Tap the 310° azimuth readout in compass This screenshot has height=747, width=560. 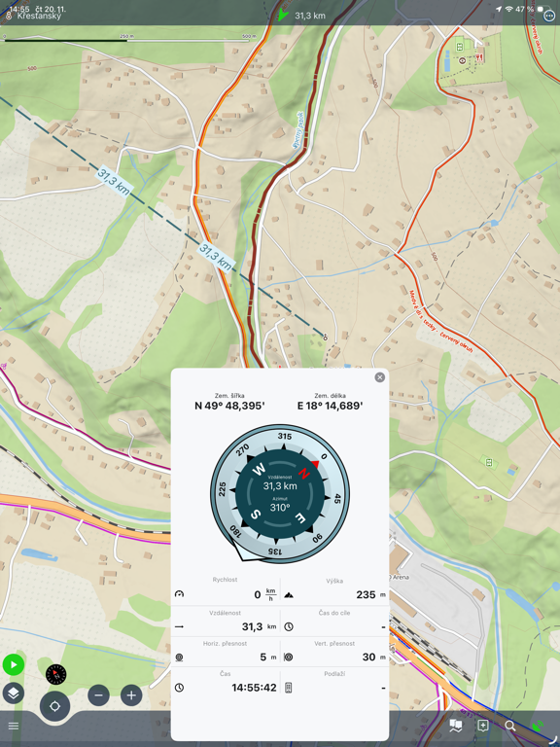[280, 508]
